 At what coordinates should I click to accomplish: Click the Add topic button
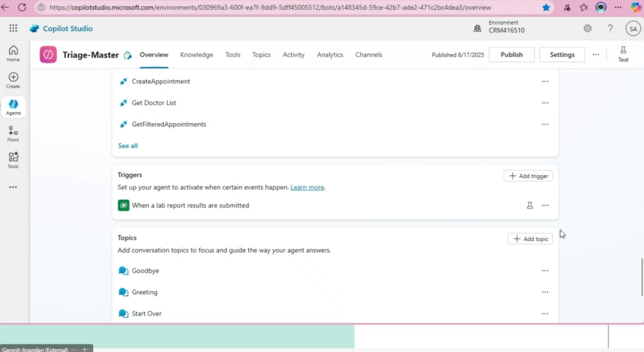(x=530, y=239)
